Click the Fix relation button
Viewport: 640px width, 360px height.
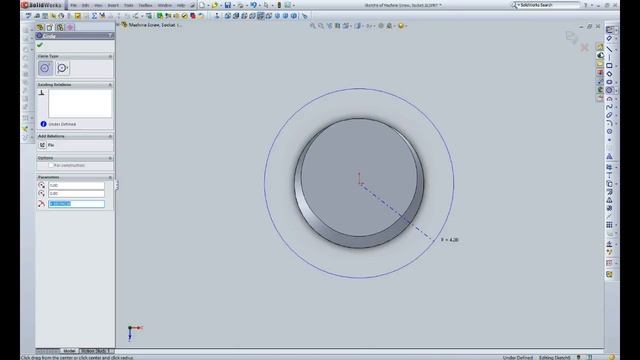point(42,145)
